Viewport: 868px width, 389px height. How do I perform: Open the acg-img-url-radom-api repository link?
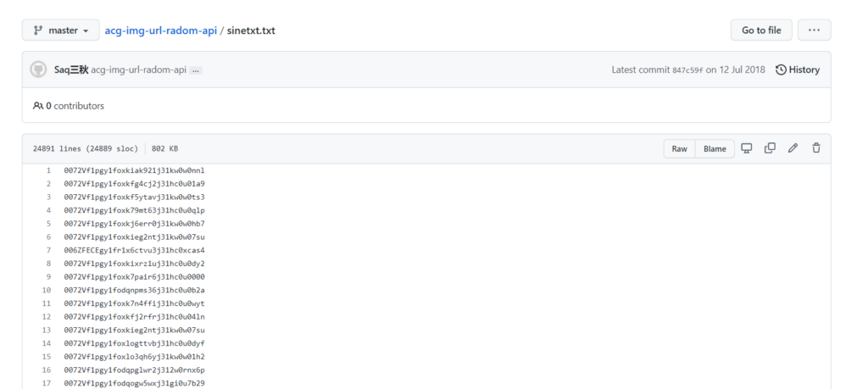tap(161, 31)
